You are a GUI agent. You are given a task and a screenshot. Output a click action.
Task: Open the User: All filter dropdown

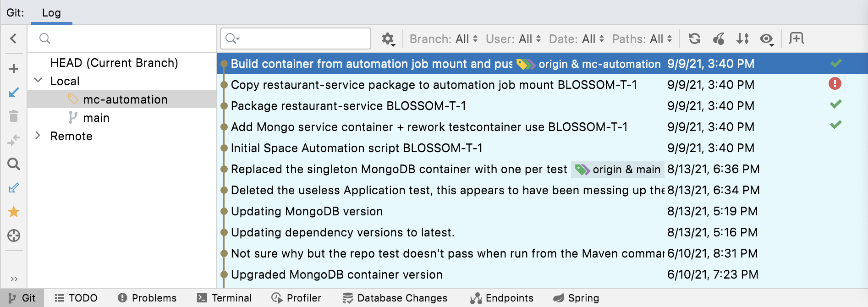coord(513,39)
